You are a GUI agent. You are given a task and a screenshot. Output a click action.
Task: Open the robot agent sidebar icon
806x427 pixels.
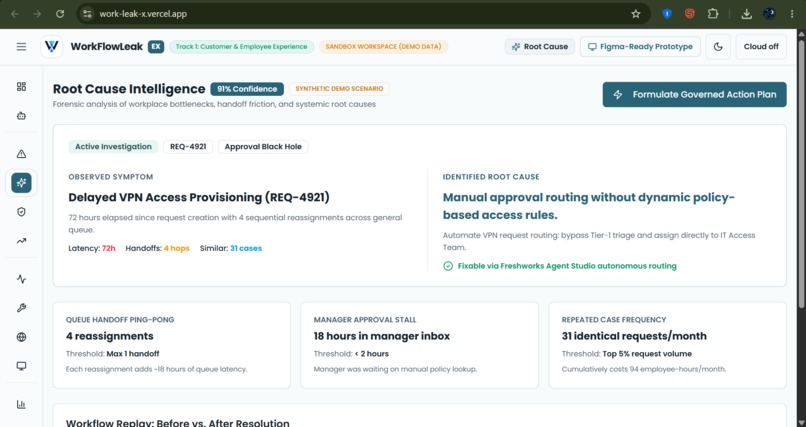point(21,116)
